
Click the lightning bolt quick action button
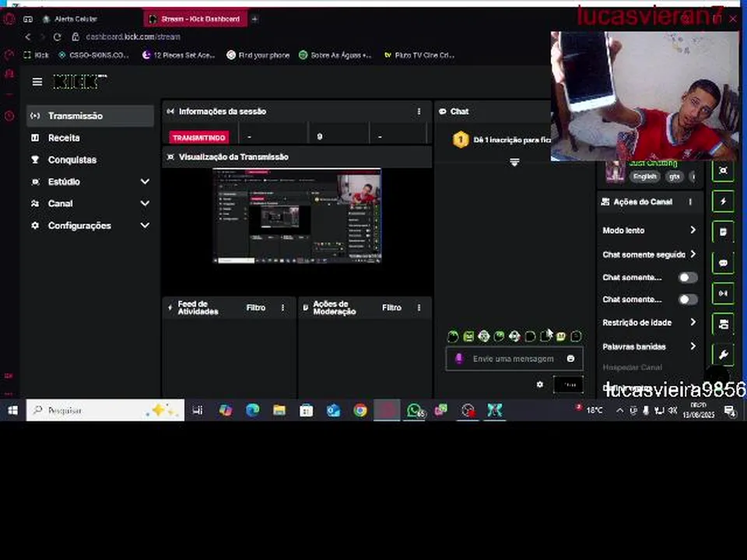[723, 201]
